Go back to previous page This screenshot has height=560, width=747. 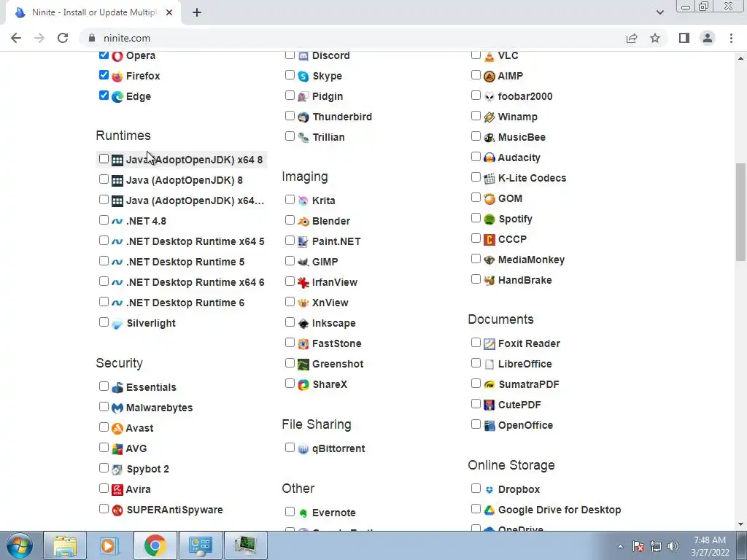16,38
